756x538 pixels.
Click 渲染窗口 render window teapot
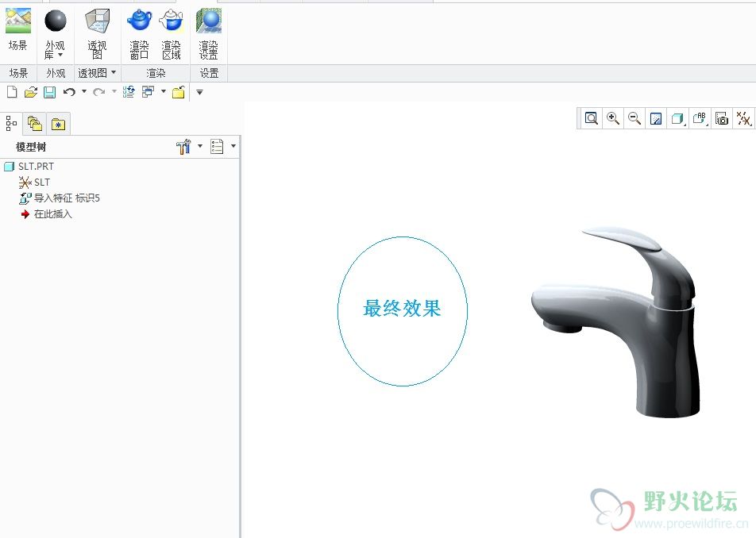point(139,21)
